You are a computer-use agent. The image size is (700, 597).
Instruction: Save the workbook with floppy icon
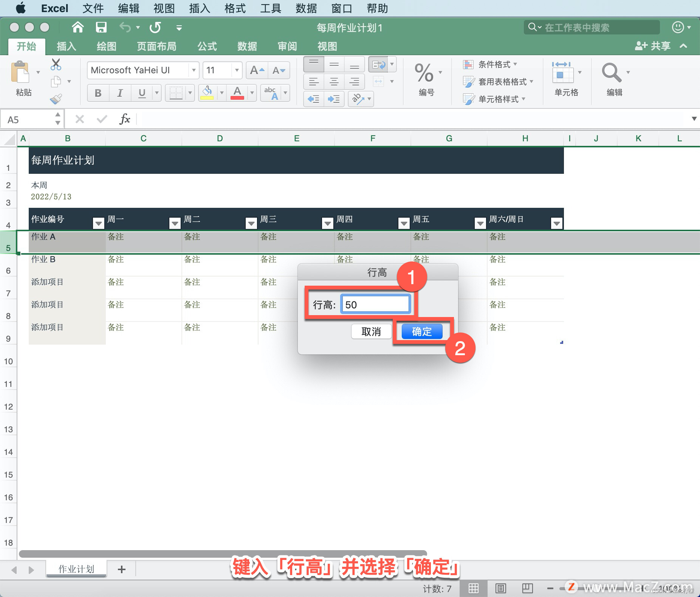coord(101,27)
